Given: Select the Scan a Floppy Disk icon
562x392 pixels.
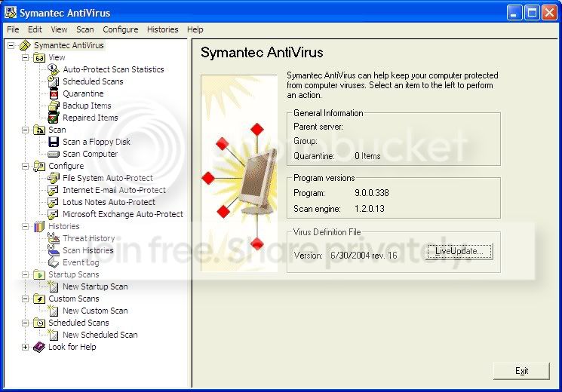Looking at the screenshot, I should pyautogui.click(x=54, y=142).
